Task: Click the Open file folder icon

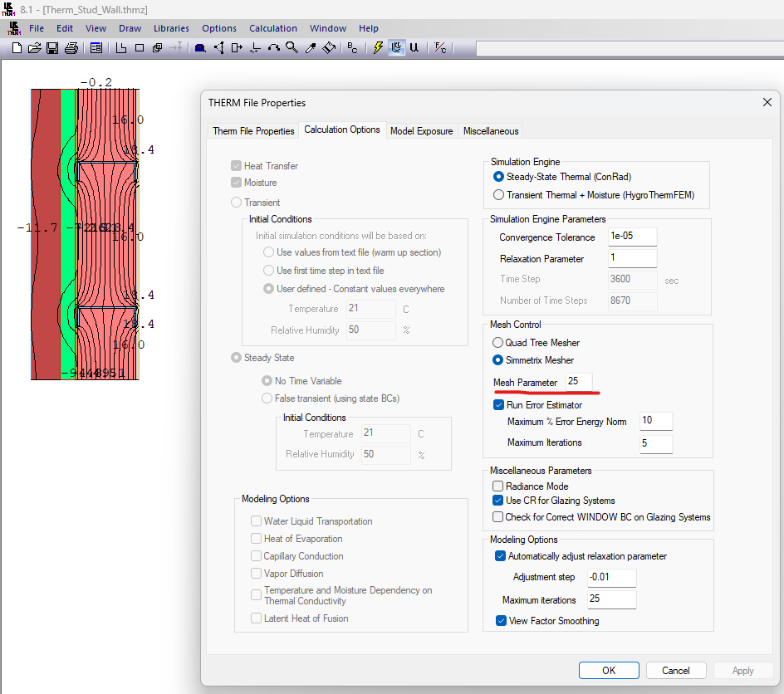Action: click(x=35, y=48)
